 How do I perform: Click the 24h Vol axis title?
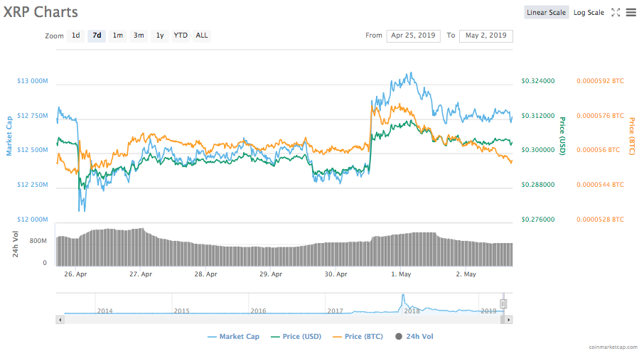coord(16,244)
